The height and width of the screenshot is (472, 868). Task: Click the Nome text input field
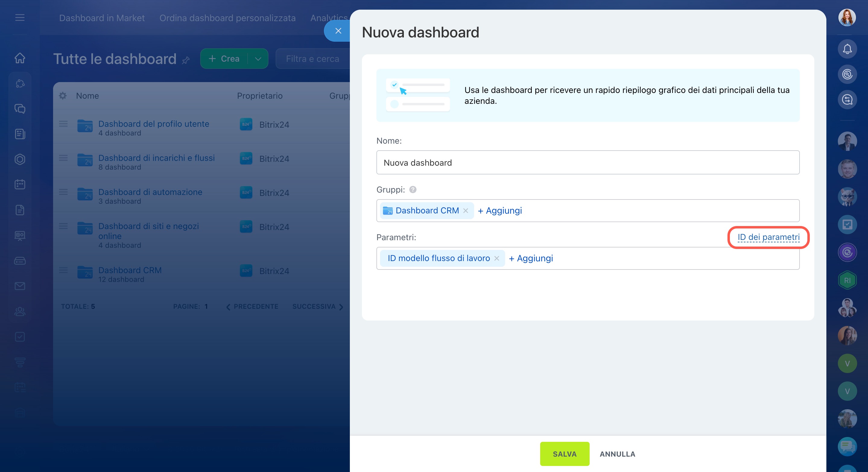pos(588,162)
